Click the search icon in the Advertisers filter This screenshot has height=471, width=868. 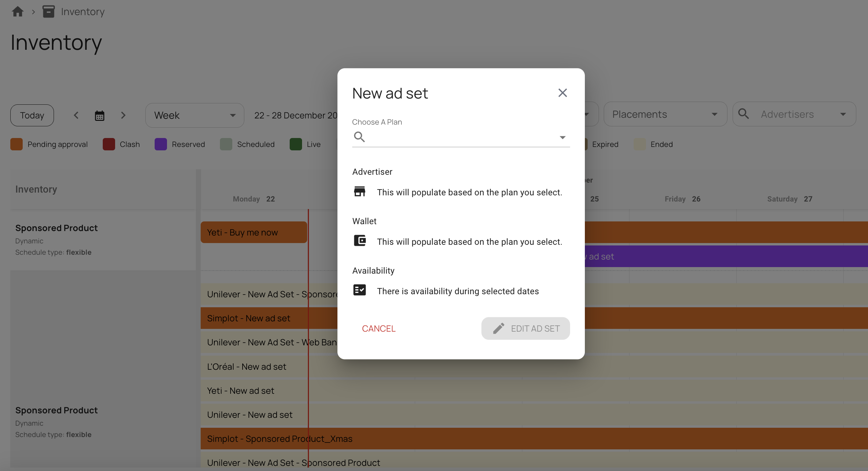744,114
